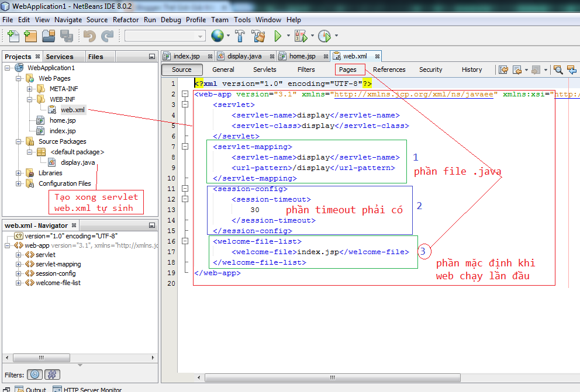Switch to the display.java tab
580x392 pixels.
244,56
